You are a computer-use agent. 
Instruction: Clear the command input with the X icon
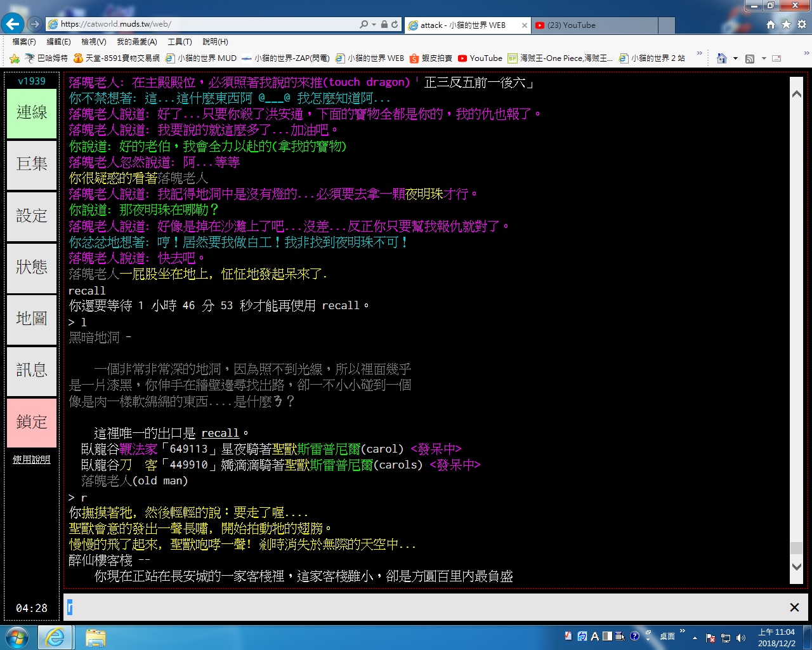794,607
